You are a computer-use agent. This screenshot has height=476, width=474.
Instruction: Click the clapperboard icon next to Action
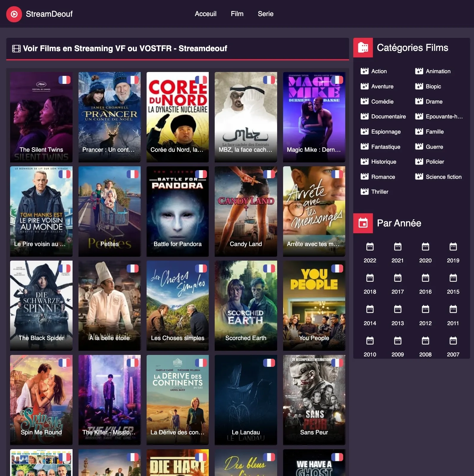(364, 71)
